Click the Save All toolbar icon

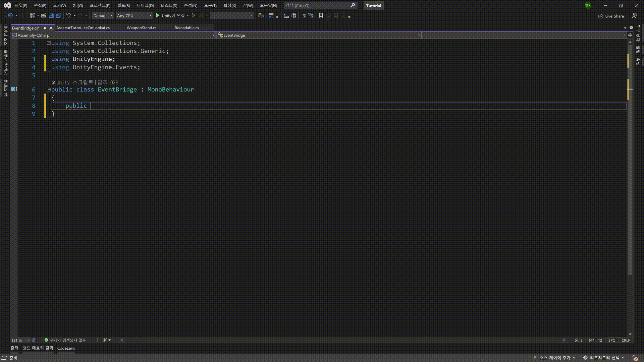(x=58, y=15)
